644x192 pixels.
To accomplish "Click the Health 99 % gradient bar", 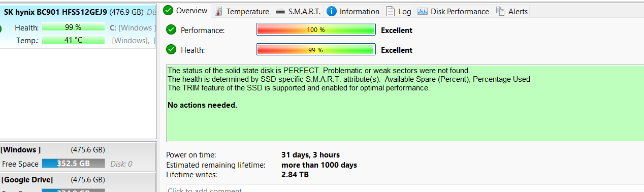I will (316, 50).
